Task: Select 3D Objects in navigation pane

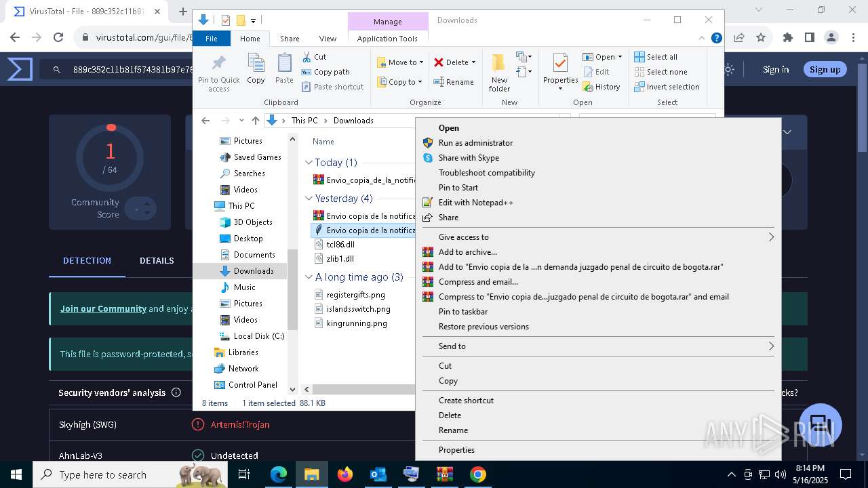Action: (x=253, y=222)
